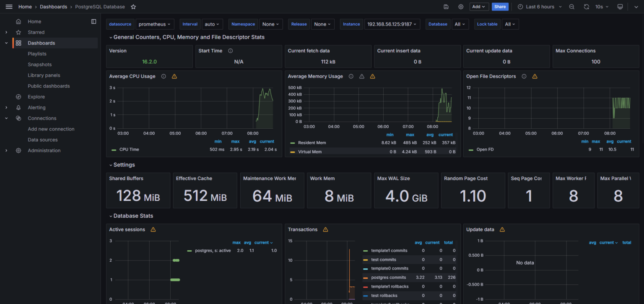Open the Instance 192.168.56.125:9187 dropdown
644x304 pixels.
[x=392, y=24]
